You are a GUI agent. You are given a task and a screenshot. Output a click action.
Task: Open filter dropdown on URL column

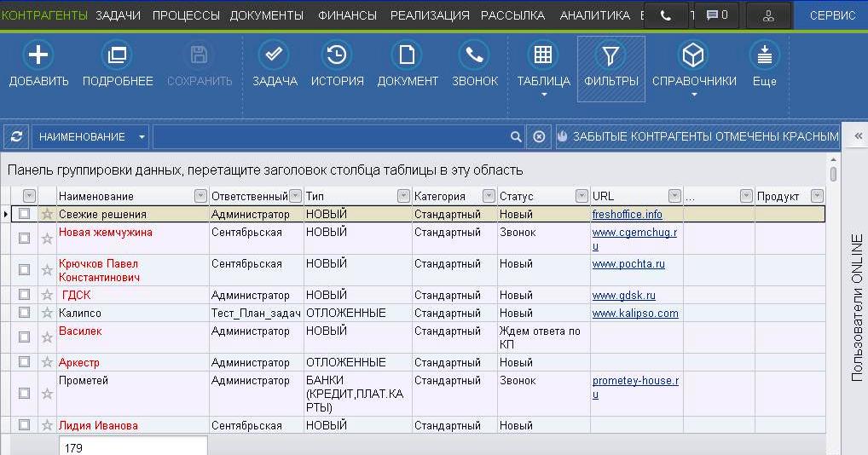674,196
